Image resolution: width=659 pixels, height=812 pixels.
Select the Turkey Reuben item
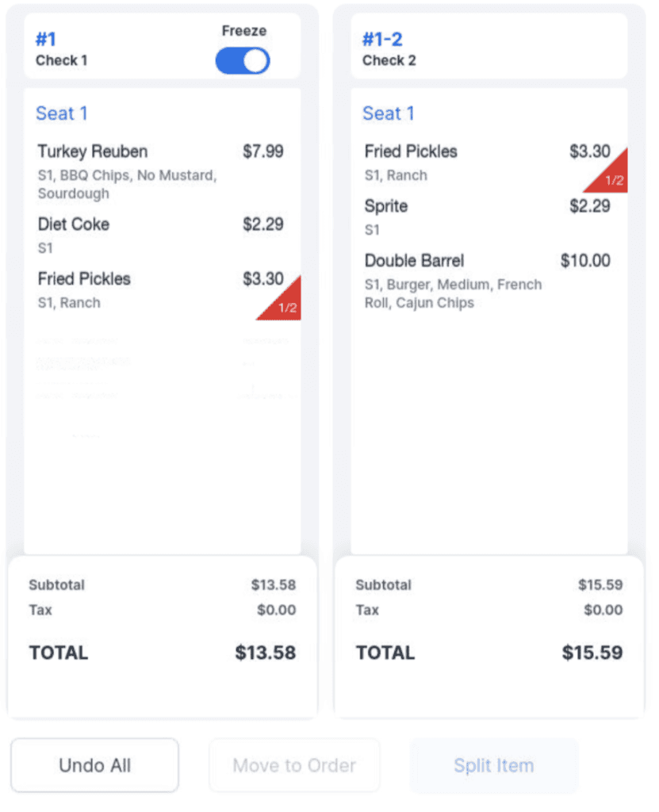pos(93,151)
